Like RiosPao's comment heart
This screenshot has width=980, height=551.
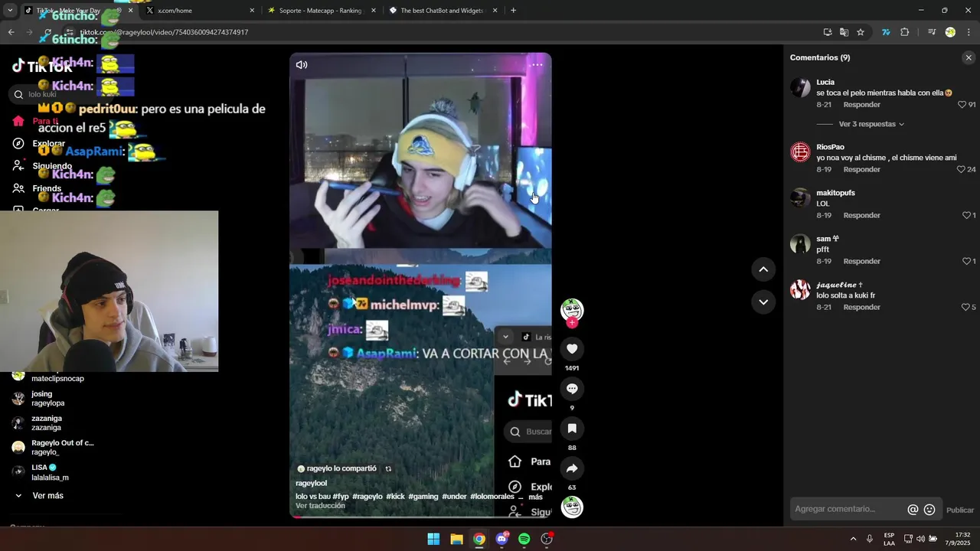[962, 170]
